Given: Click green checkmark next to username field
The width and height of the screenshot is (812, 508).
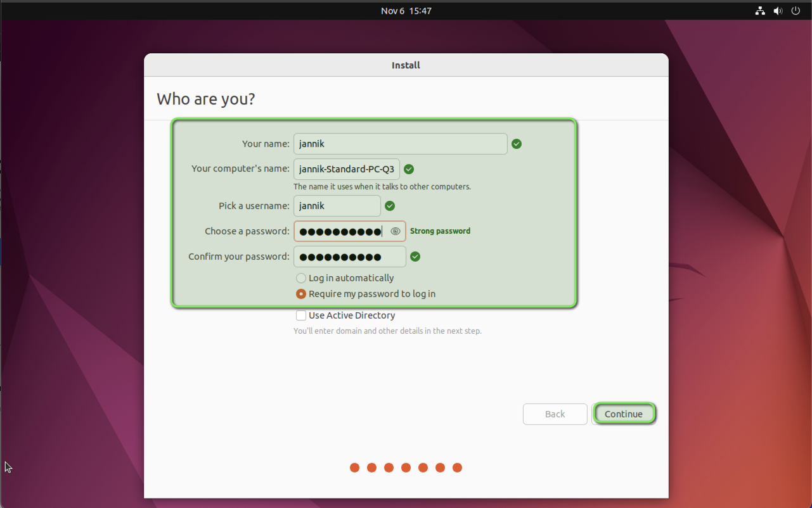Looking at the screenshot, I should pyautogui.click(x=390, y=206).
